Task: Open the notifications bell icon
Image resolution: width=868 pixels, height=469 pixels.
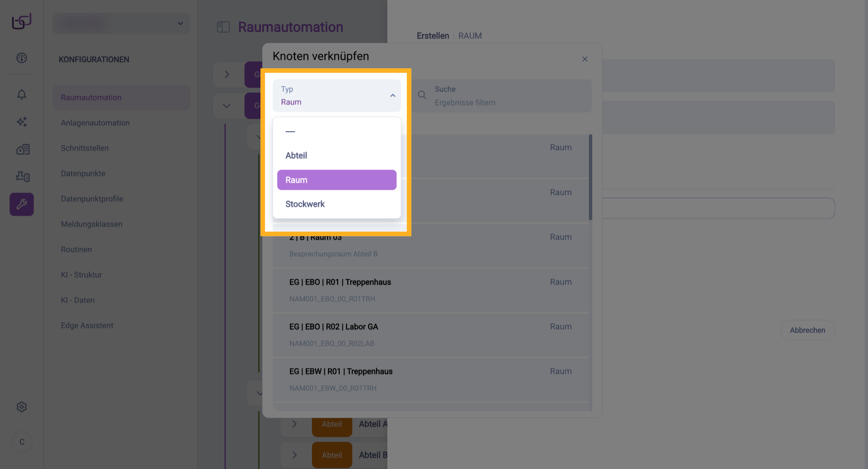Action: tap(22, 95)
